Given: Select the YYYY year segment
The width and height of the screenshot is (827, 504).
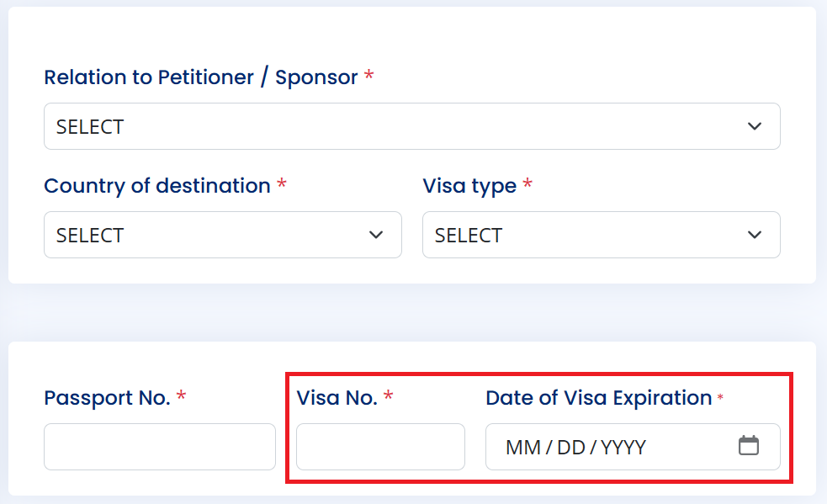Looking at the screenshot, I should [623, 448].
